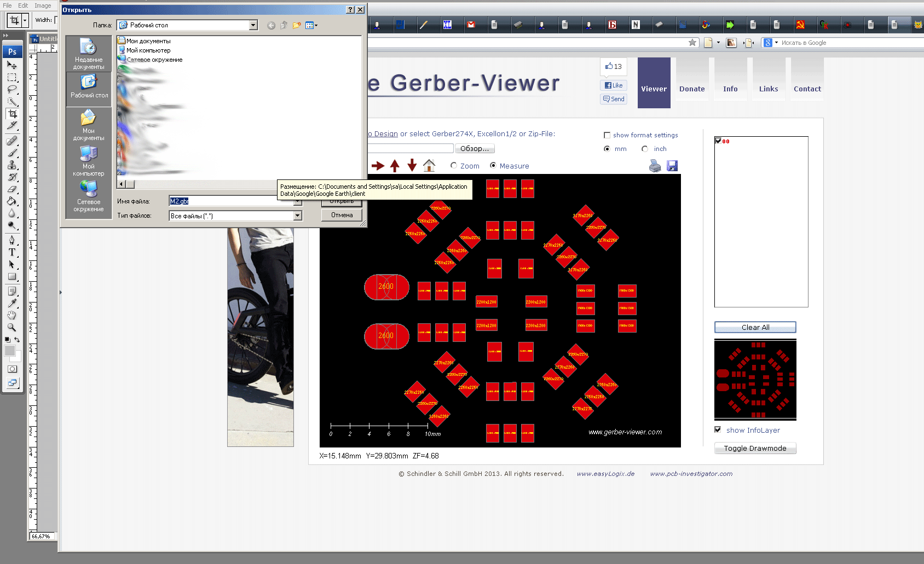The image size is (924, 564).
Task: Go back in Open dialog
Action: [271, 25]
